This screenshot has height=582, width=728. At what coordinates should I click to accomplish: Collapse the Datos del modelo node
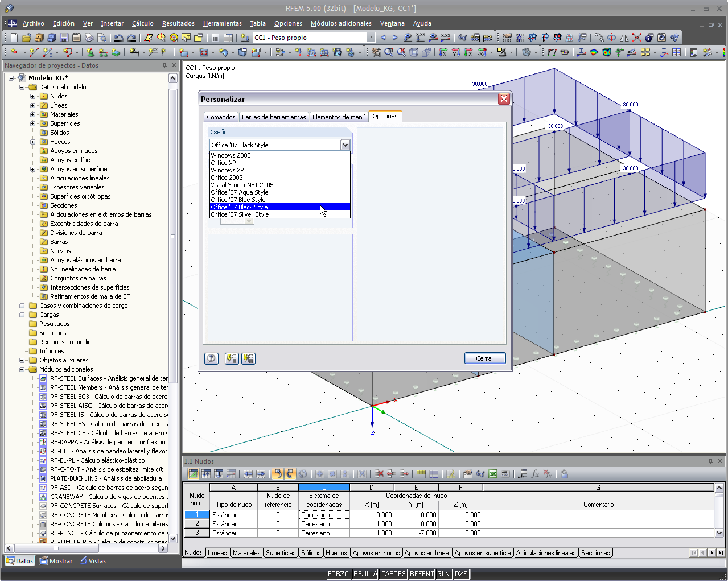22,87
